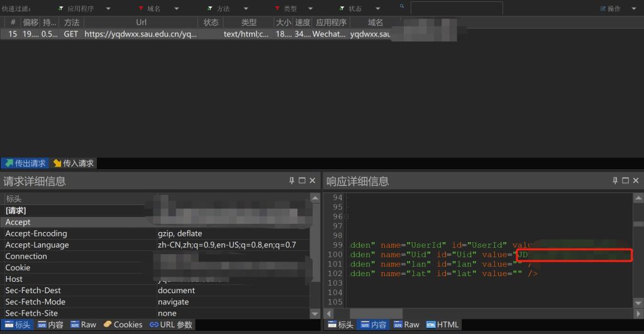Switch to the URL 参数 tab
This screenshot has width=644, height=334.
(170, 325)
